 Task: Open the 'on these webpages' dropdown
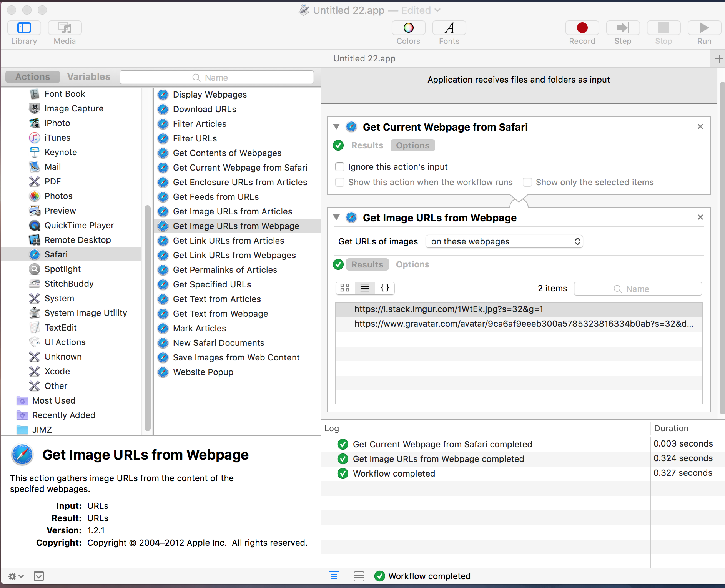click(x=504, y=241)
